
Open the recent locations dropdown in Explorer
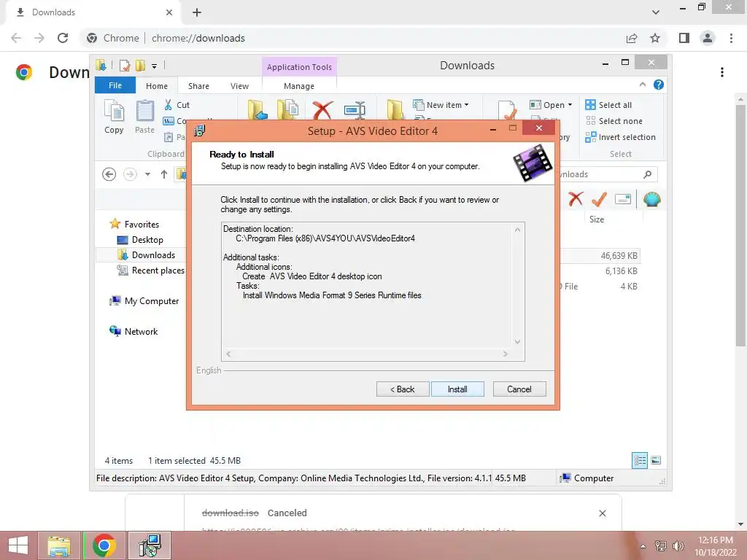click(147, 174)
